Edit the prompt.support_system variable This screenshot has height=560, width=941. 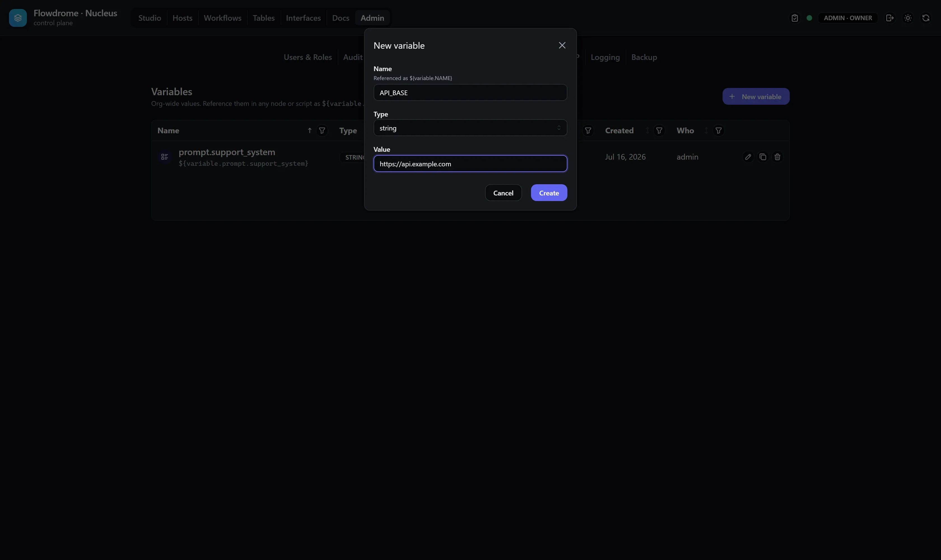pyautogui.click(x=748, y=157)
